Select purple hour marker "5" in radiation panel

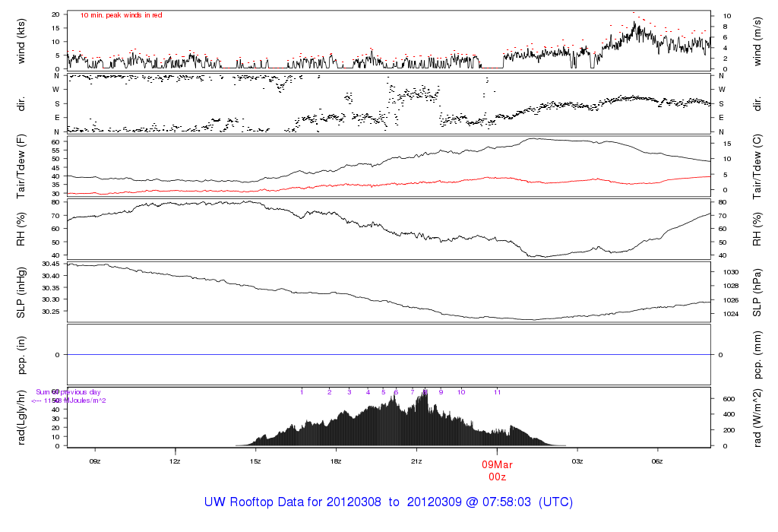pyautogui.click(x=384, y=392)
